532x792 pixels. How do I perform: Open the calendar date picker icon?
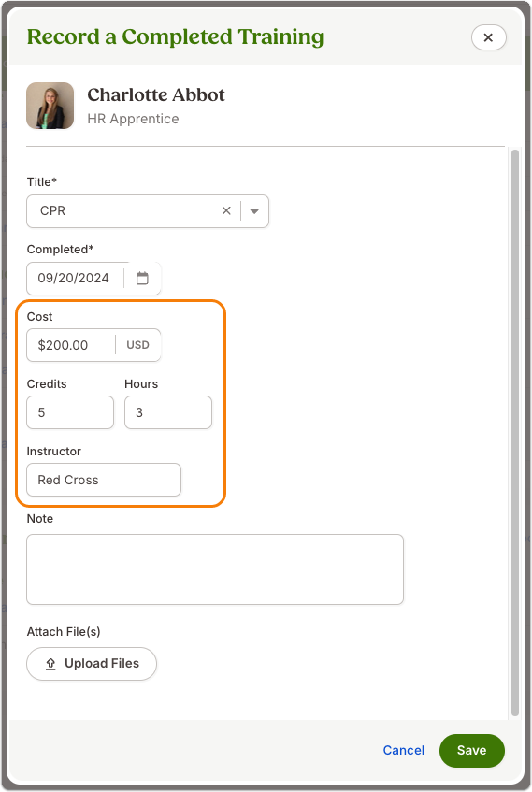[142, 278]
